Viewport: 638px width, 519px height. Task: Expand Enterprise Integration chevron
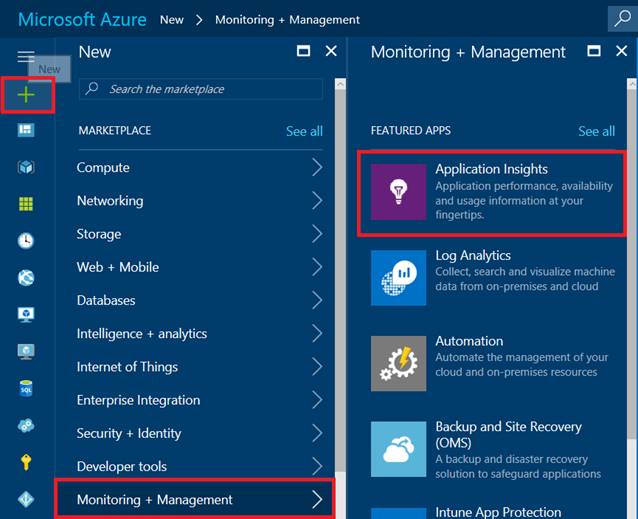click(317, 400)
